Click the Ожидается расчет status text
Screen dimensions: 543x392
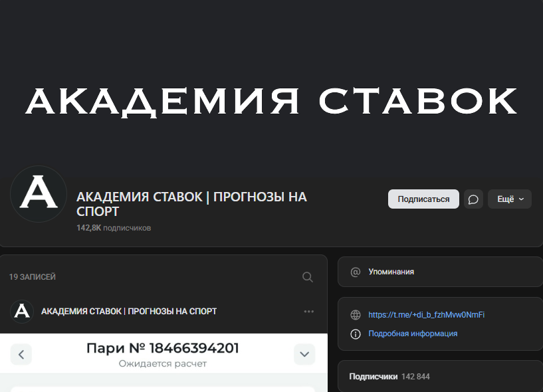coord(162,363)
